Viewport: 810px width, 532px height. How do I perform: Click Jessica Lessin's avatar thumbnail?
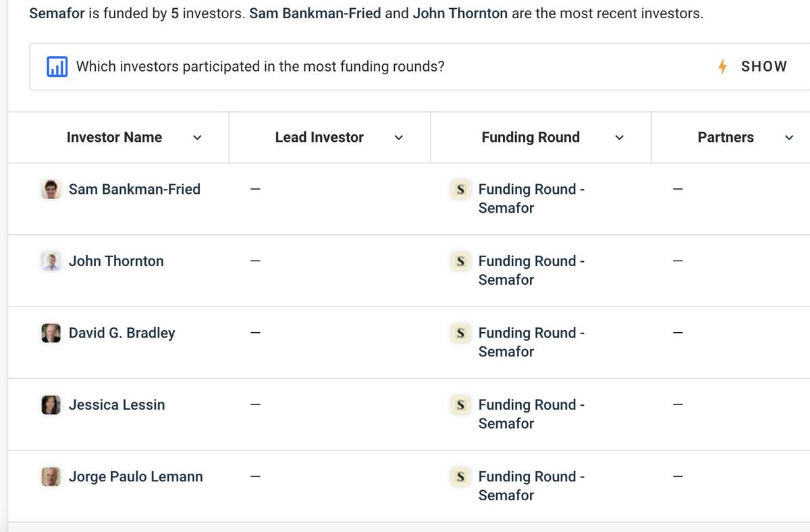tap(51, 404)
